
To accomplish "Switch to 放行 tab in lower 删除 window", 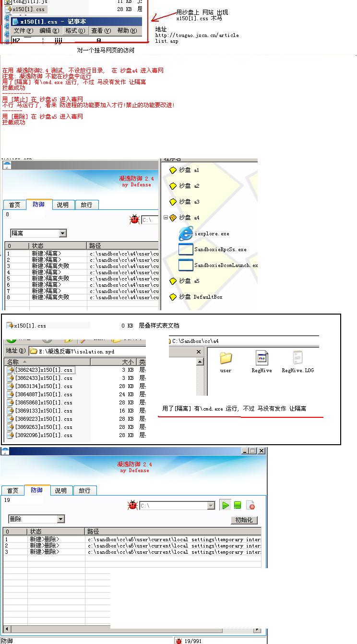I will tap(84, 490).
